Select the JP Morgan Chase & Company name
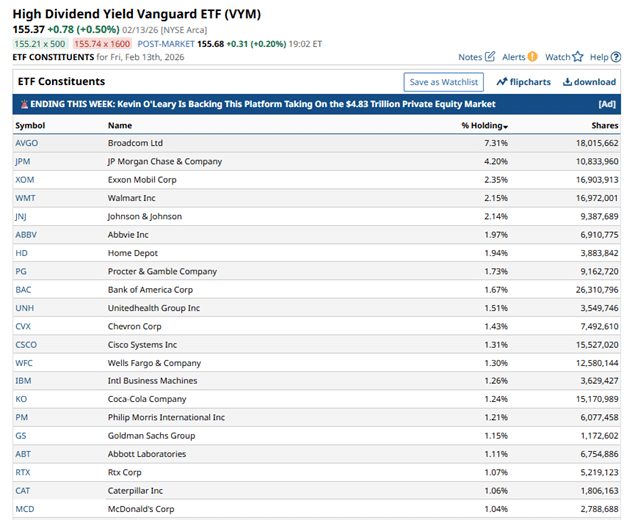Image resolution: width=624 pixels, height=520 pixels. tap(165, 161)
